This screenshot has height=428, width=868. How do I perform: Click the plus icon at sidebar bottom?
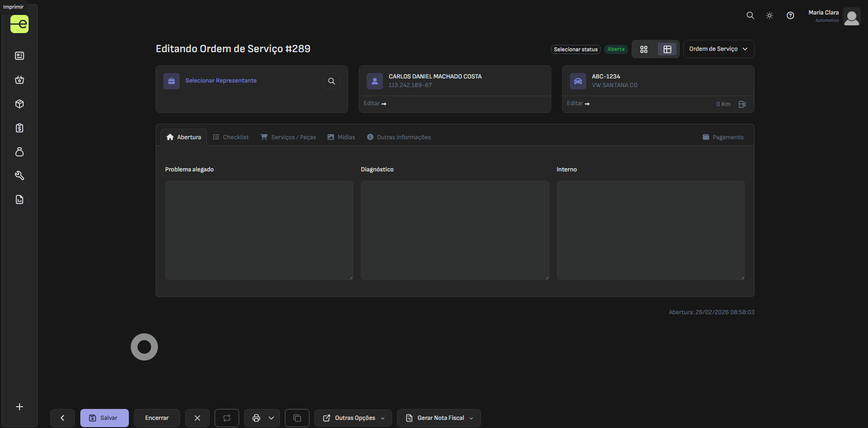click(x=20, y=407)
